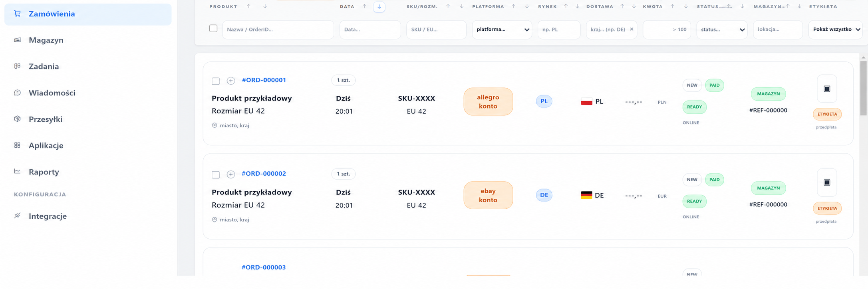Open order link #ORD-000002

tap(264, 174)
